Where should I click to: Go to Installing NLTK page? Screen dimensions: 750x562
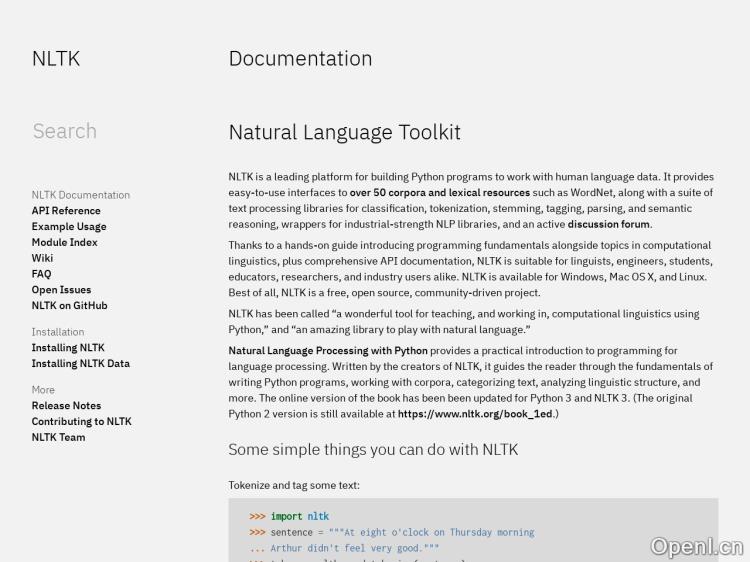click(68, 347)
